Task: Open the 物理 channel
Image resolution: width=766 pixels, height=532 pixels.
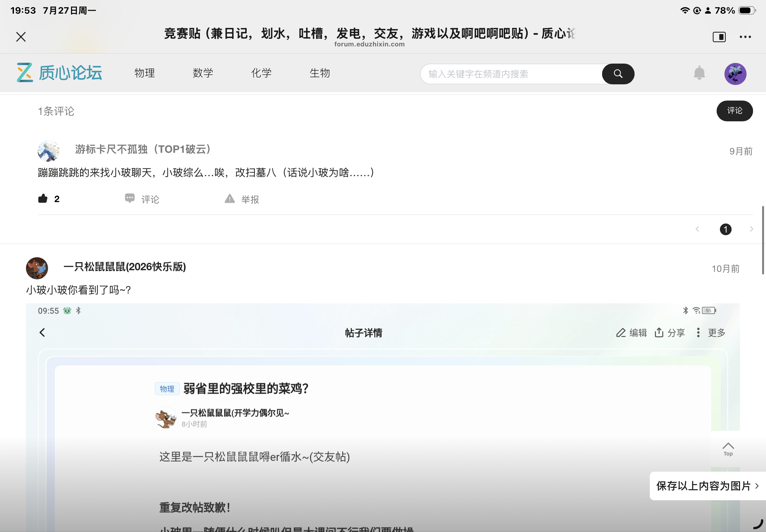Action: [x=145, y=73]
